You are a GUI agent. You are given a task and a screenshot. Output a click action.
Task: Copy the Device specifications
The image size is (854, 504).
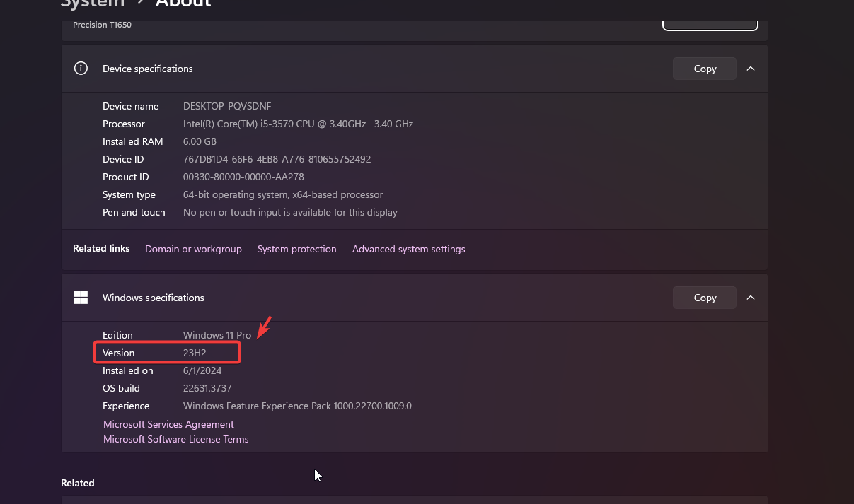click(705, 69)
